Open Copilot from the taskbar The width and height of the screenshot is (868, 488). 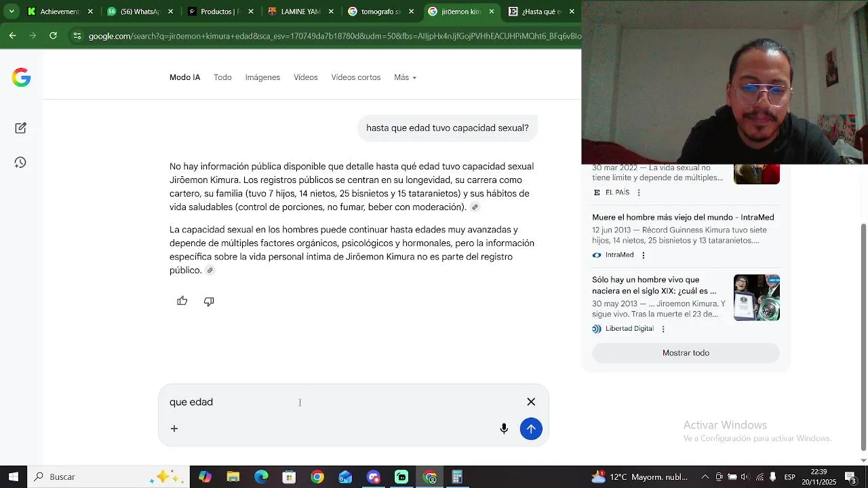[205, 476]
